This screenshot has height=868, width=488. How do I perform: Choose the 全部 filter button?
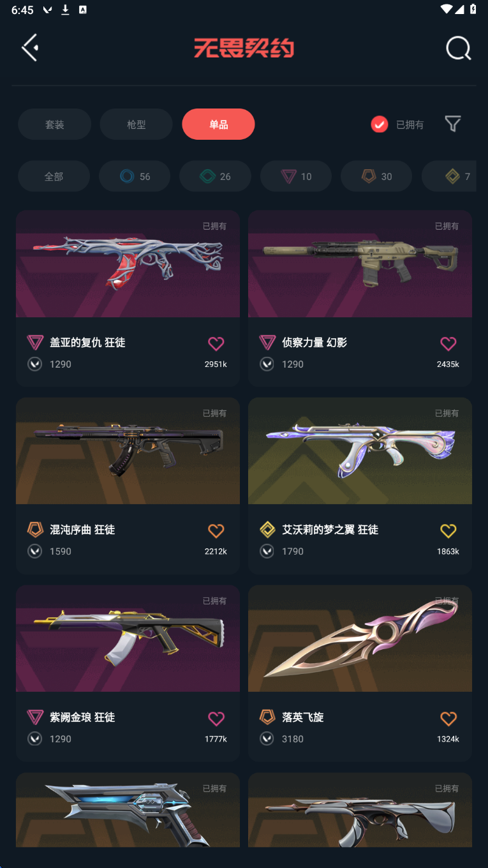(x=54, y=176)
